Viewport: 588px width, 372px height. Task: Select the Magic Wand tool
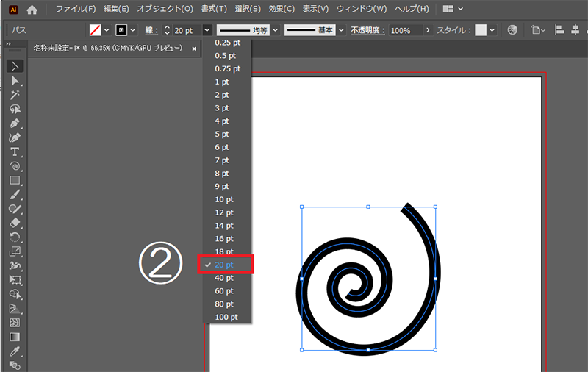(15, 95)
